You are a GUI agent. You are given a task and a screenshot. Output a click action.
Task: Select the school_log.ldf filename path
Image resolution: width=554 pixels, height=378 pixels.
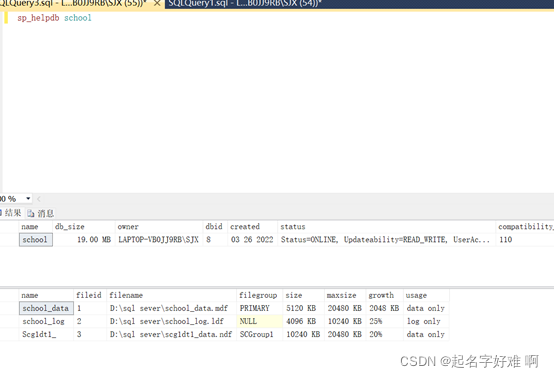171,321
